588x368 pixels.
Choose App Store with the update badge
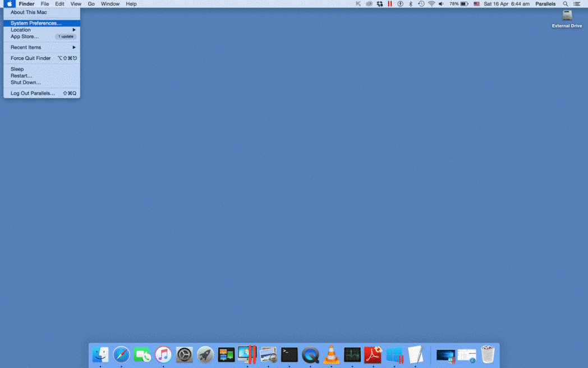[x=24, y=36]
